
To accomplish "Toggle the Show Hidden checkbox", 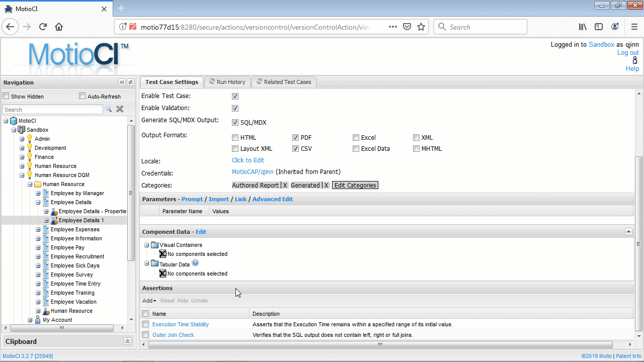I will click(6, 96).
